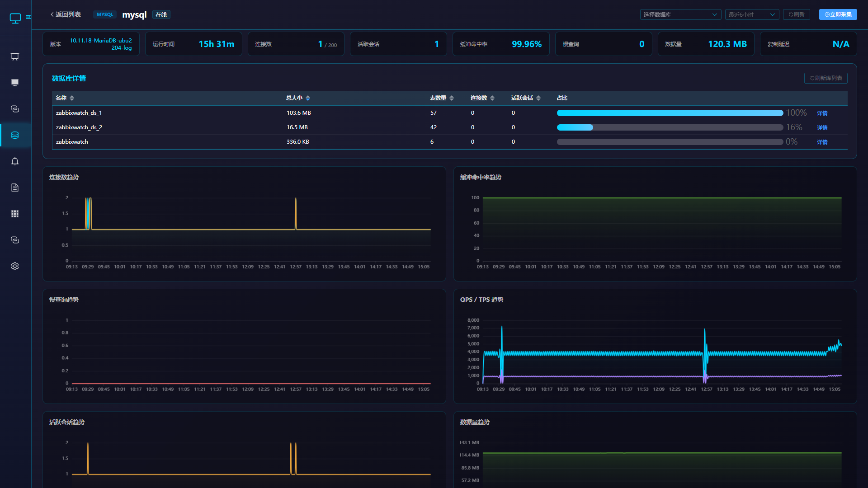This screenshot has width=868, height=488.
Task: Open 详情 link for zabbixwatch_ds_2
Action: (x=822, y=128)
